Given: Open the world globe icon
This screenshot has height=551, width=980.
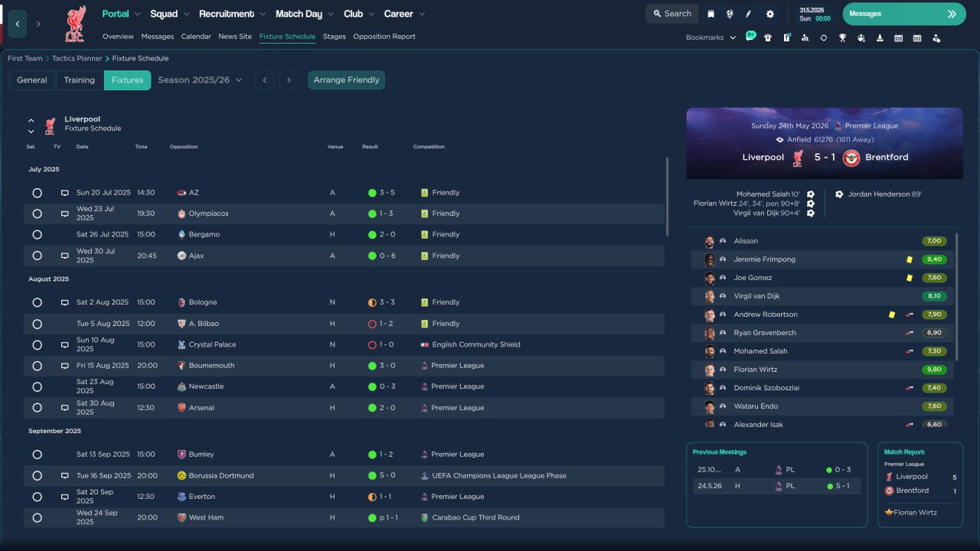Looking at the screenshot, I should [730, 14].
